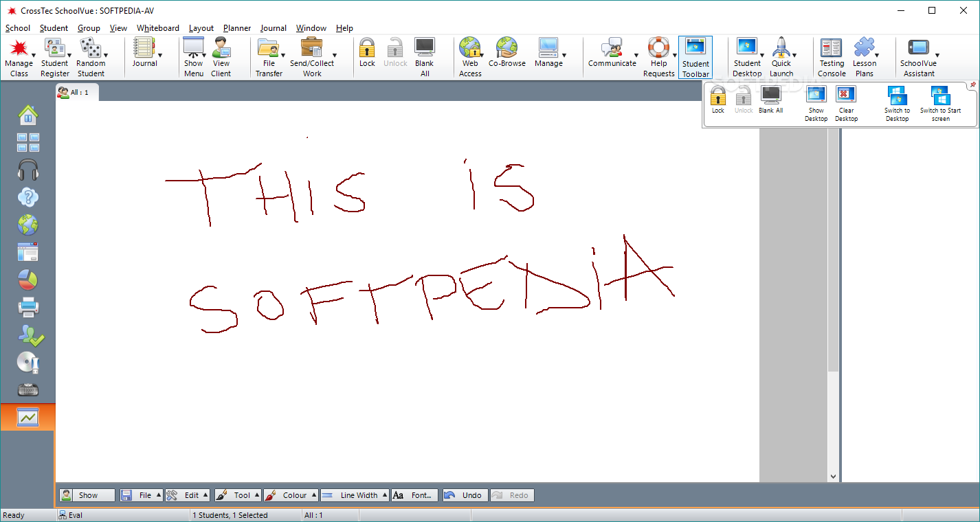Open device control disc icon in sidebar
This screenshot has width=980, height=522.
[x=28, y=362]
